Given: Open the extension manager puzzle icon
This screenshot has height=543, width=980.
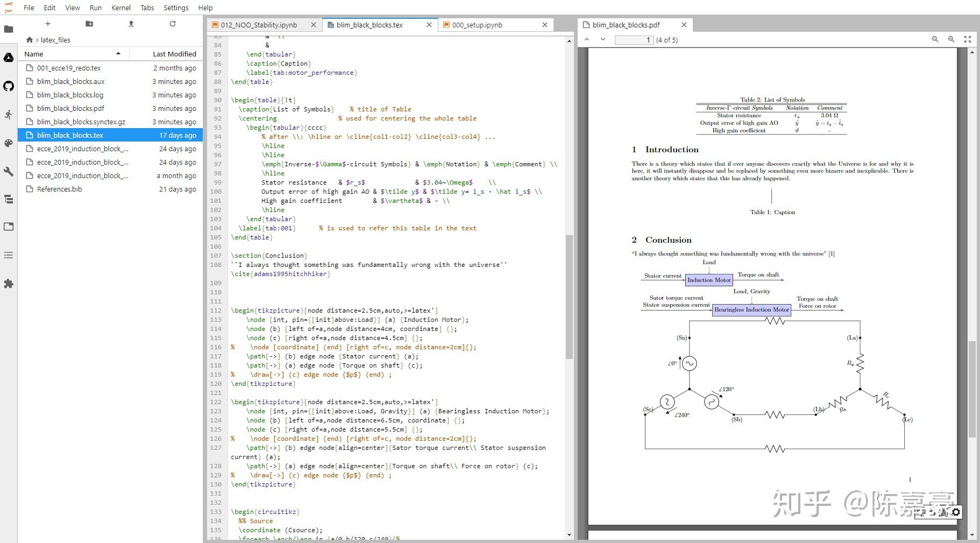Looking at the screenshot, I should 9,284.
